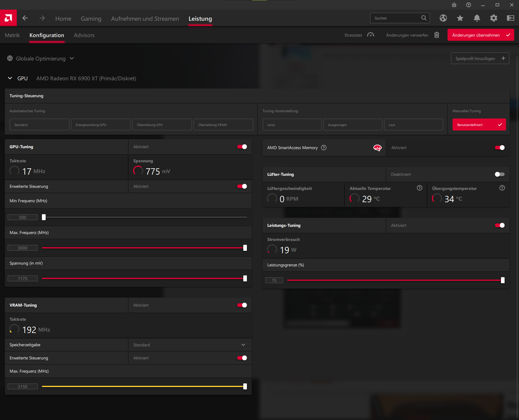Select Benutzerdefiniert manual tuning
The height and width of the screenshot is (420, 519).
(x=479, y=125)
